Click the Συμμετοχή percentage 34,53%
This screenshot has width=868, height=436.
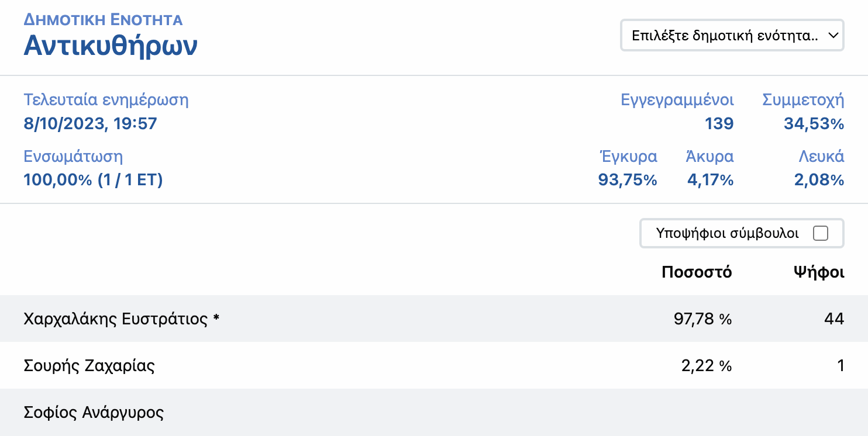[814, 124]
